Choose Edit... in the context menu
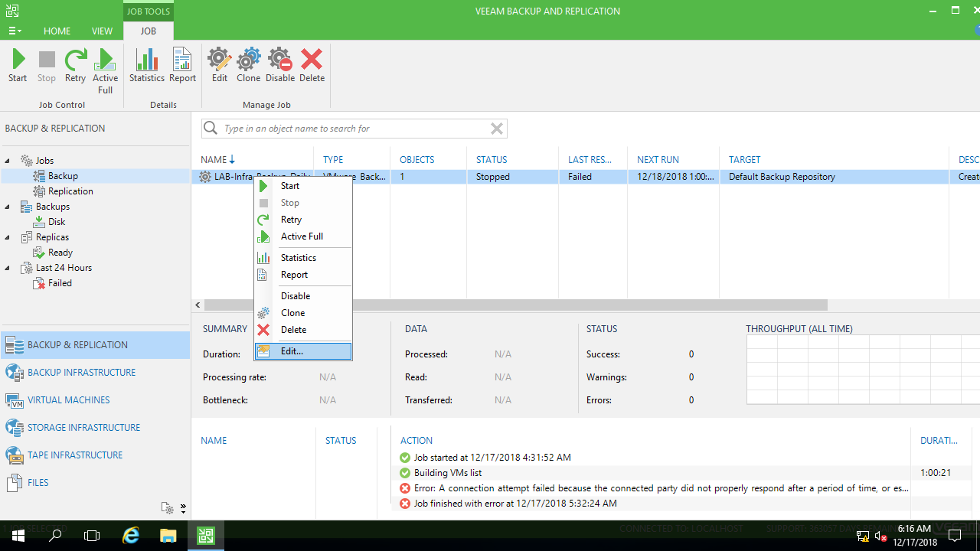The width and height of the screenshot is (980, 551). click(292, 351)
